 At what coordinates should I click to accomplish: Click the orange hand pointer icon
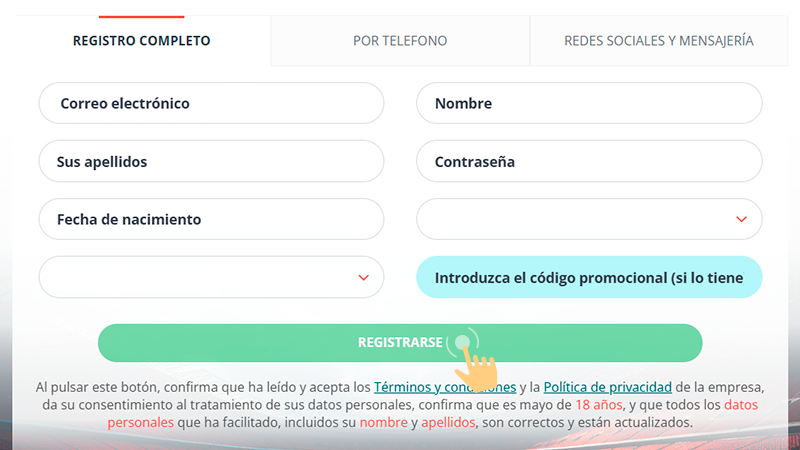(481, 369)
